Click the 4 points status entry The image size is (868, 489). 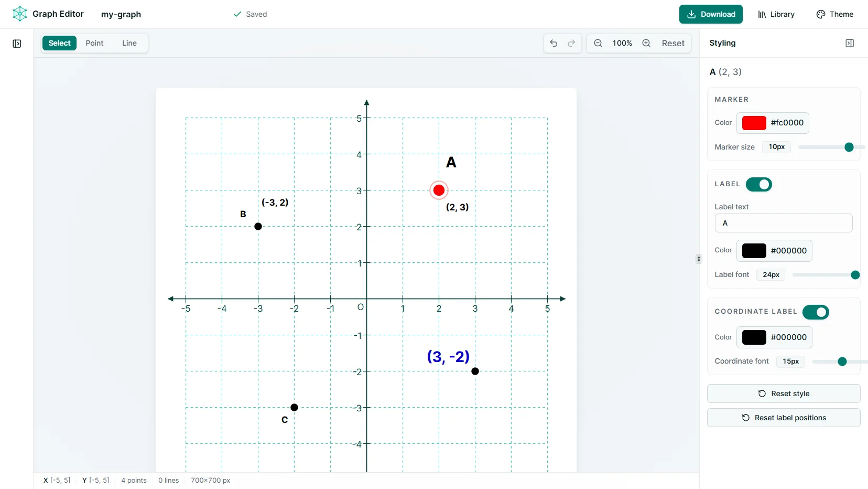point(134,480)
